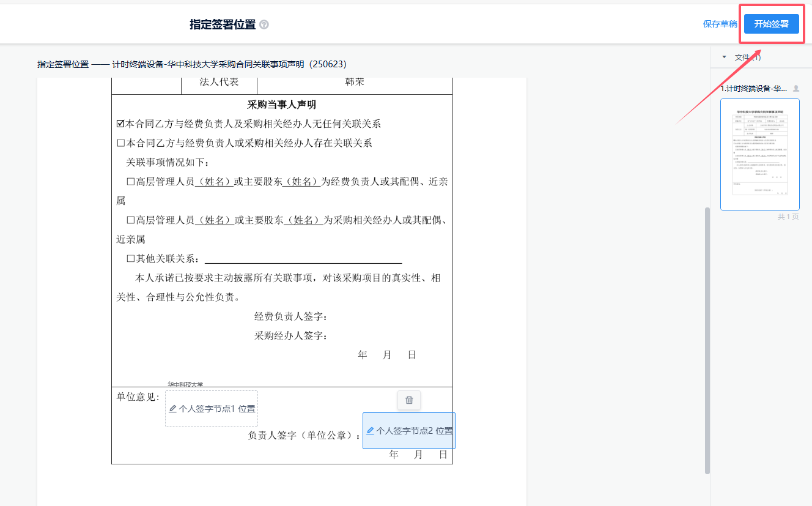Click the signer person icon beside file name
This screenshot has height=506, width=812.
click(x=795, y=89)
